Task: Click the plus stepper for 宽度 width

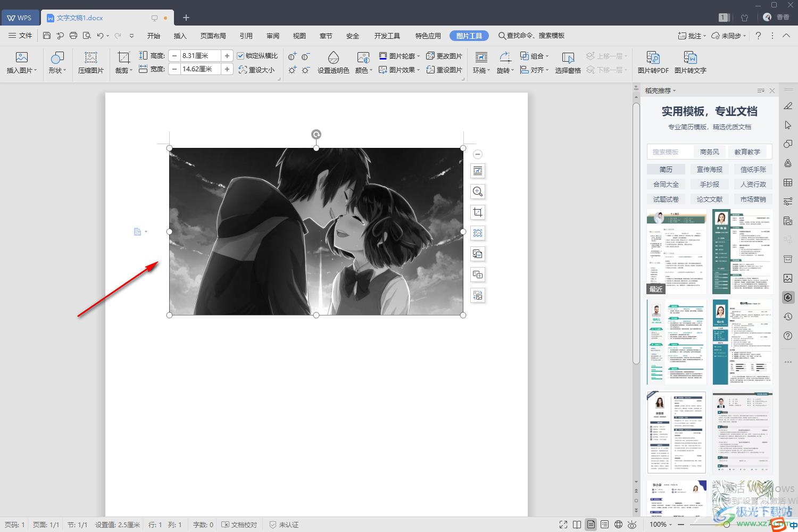Action: click(227, 69)
